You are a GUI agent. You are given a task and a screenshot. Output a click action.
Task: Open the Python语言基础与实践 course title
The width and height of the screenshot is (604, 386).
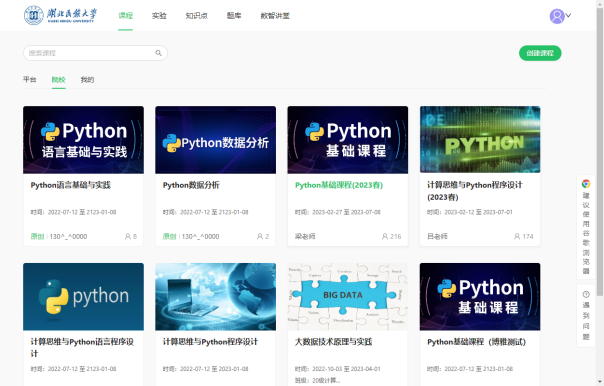tap(70, 185)
